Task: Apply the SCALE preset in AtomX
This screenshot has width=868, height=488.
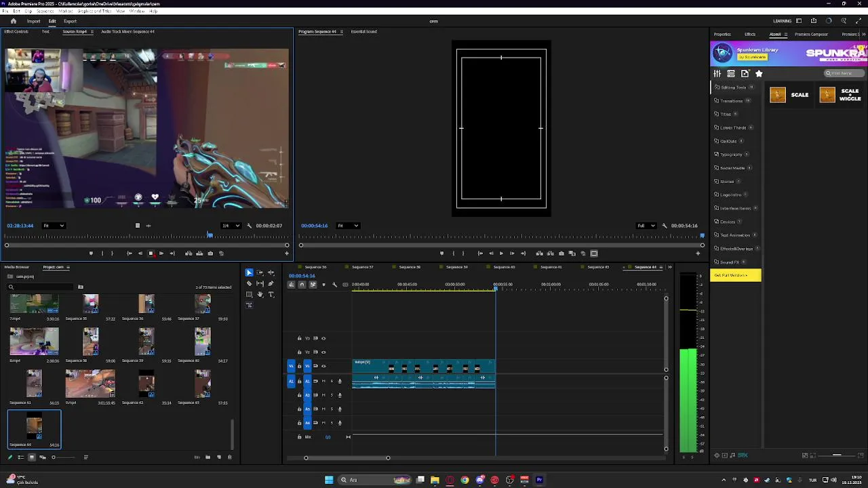Action: (x=790, y=95)
